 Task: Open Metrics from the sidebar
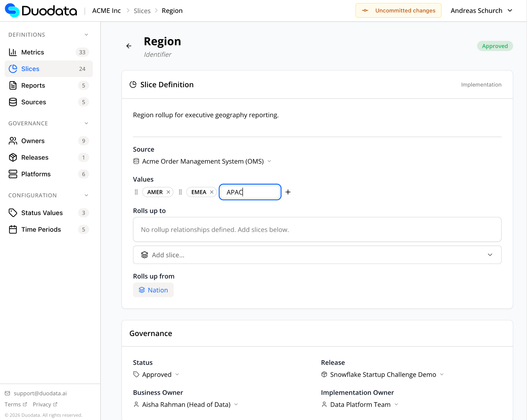click(x=33, y=52)
